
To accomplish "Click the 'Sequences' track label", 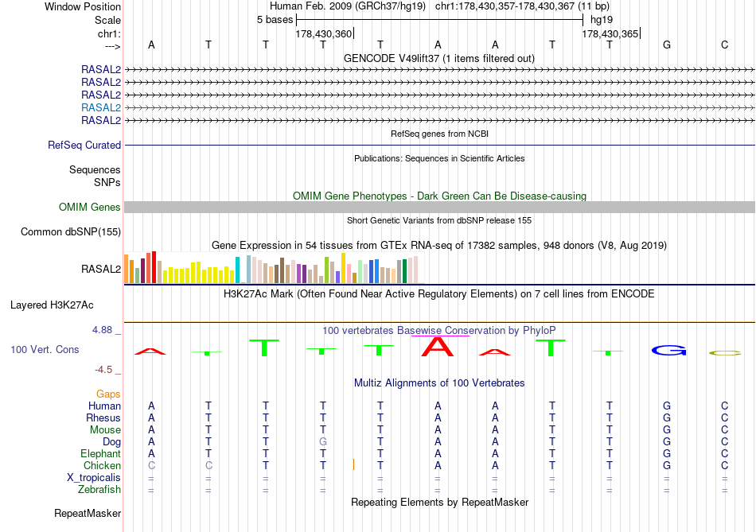I will click(95, 170).
